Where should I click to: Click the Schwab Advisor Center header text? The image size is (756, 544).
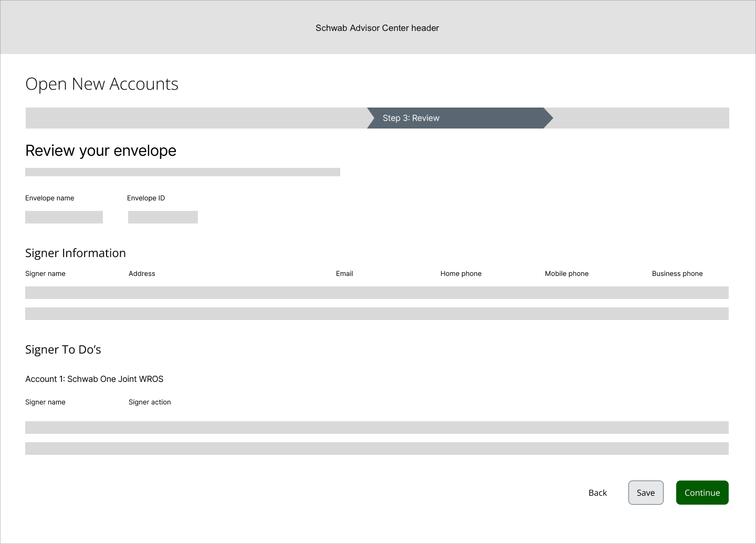click(x=377, y=28)
